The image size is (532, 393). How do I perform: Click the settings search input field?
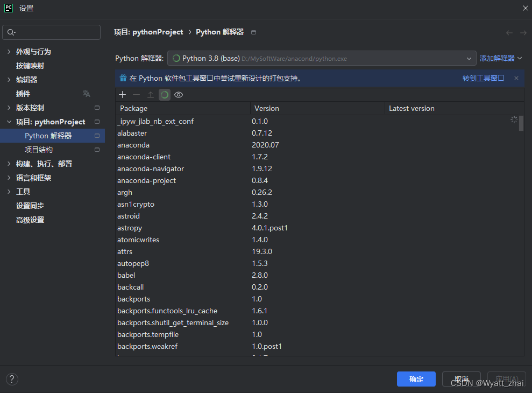pyautogui.click(x=52, y=32)
